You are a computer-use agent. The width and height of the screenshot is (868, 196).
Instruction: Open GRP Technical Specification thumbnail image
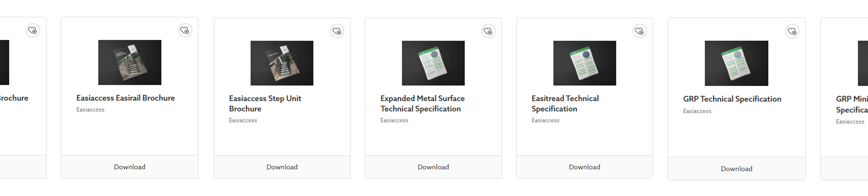tap(736, 63)
